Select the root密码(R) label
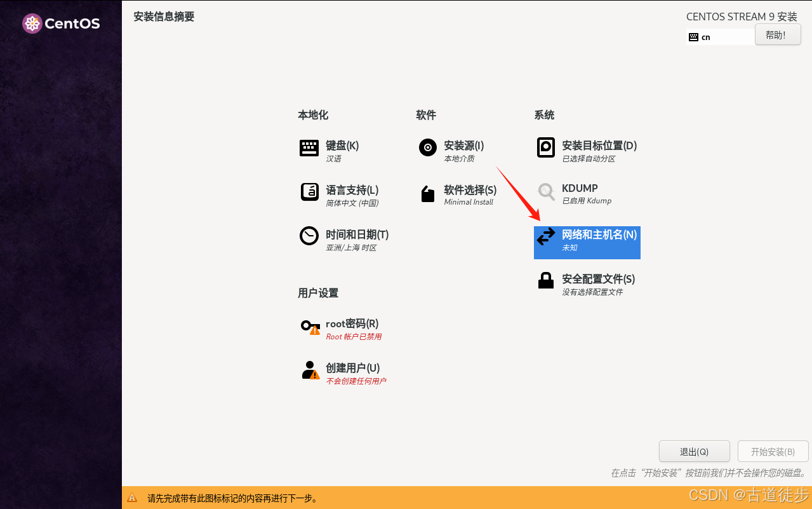 (x=352, y=323)
